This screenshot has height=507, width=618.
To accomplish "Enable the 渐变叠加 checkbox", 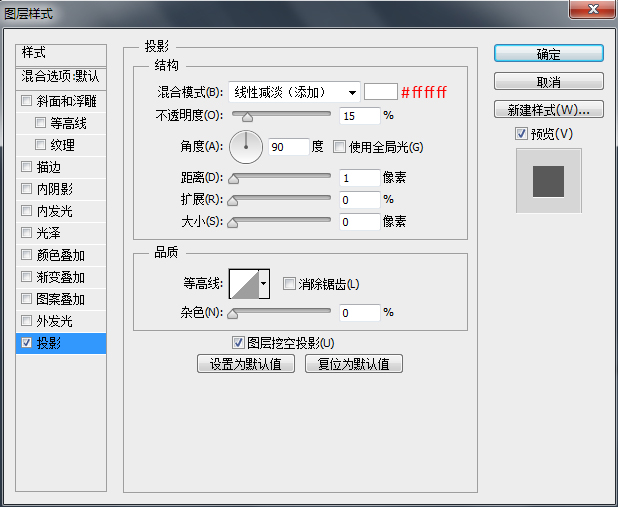I will (26, 277).
